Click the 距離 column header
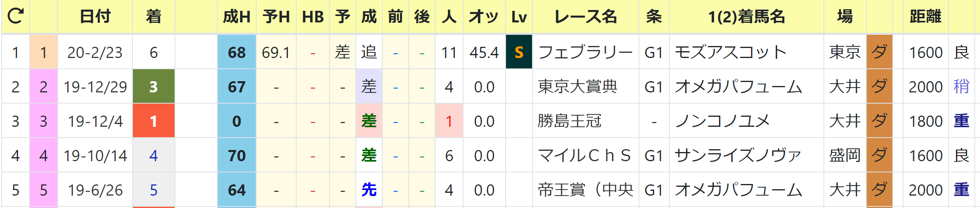 click(x=925, y=17)
